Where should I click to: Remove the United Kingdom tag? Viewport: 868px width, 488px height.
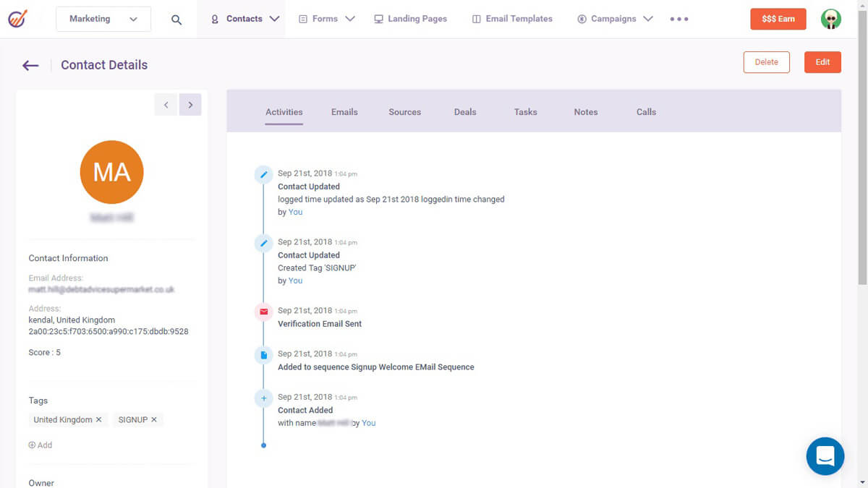coord(99,420)
